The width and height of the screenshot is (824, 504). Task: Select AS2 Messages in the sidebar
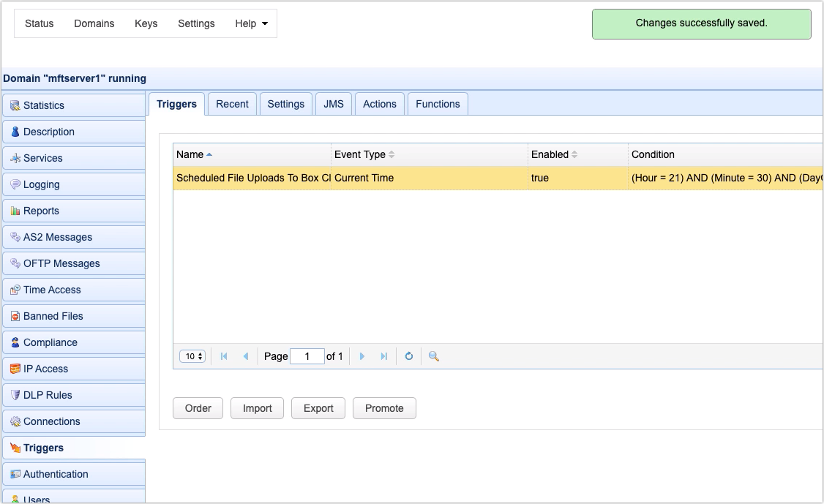tap(59, 237)
